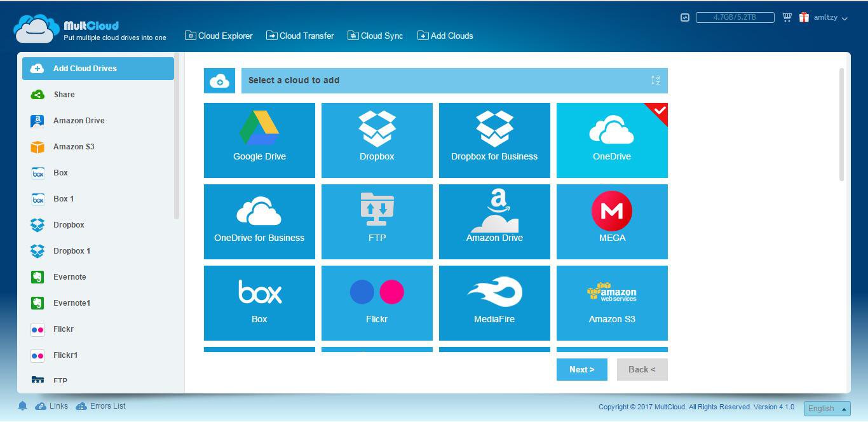Select the Google Drive cloud tile
The width and height of the screenshot is (868, 422).
[x=259, y=140]
